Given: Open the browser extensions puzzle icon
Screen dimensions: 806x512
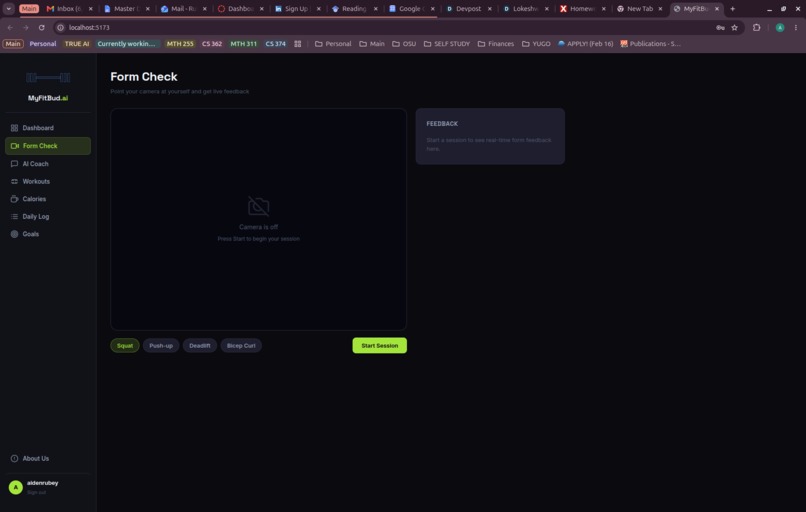Looking at the screenshot, I should click(756, 28).
